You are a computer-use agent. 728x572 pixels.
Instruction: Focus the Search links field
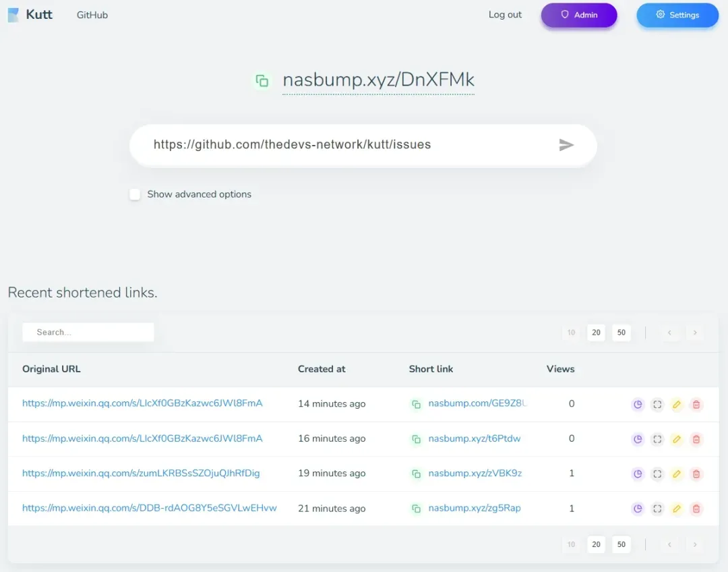point(88,333)
